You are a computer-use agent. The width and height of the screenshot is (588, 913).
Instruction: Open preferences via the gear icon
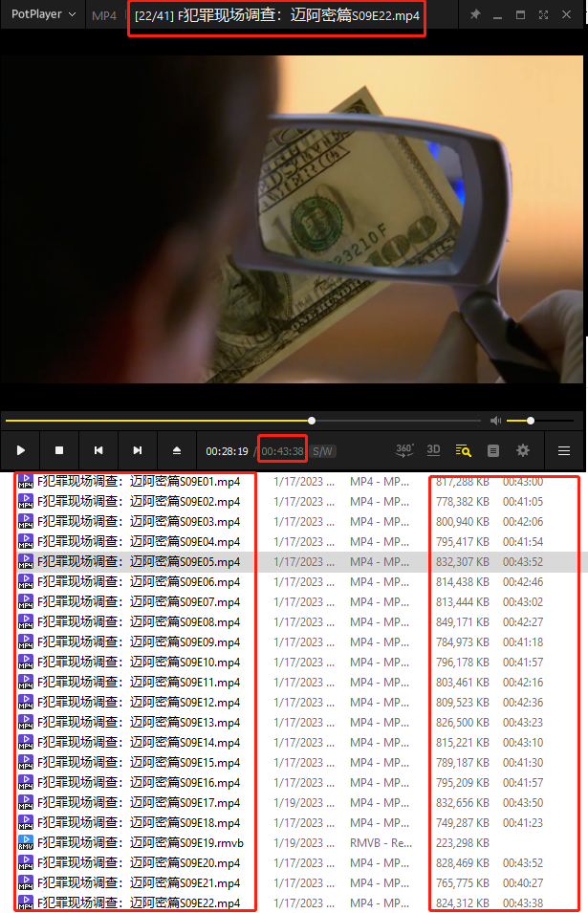[x=523, y=450]
